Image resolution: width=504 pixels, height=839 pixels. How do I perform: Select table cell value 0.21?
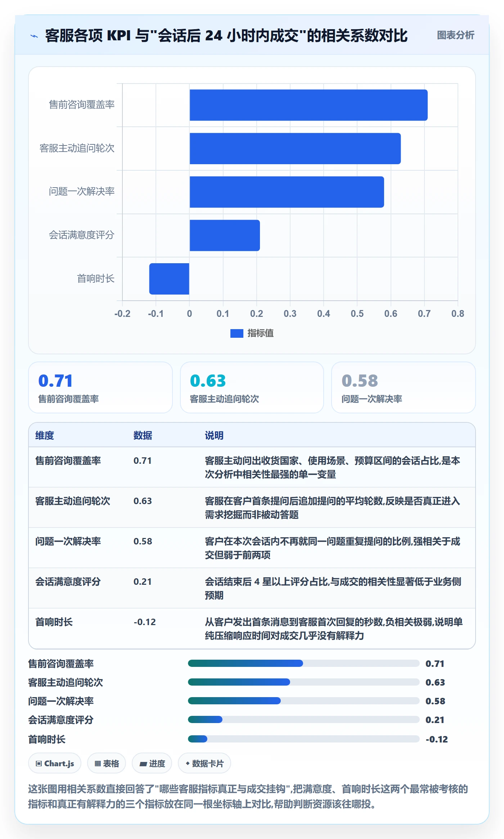143,582
